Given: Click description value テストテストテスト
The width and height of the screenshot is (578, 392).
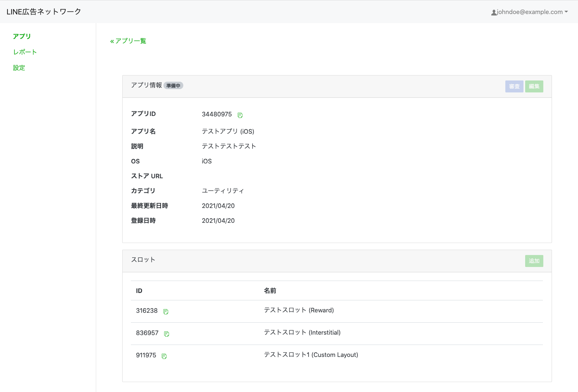Looking at the screenshot, I should (x=229, y=146).
